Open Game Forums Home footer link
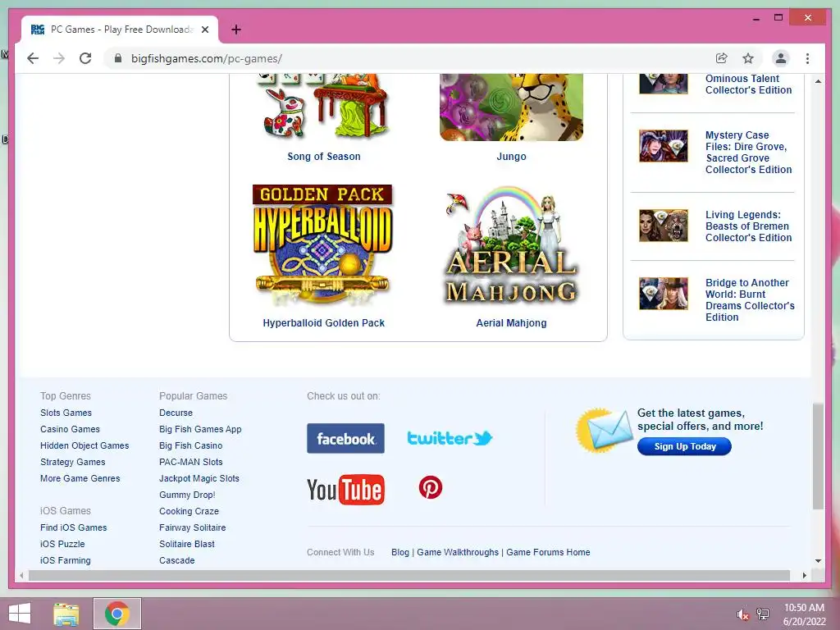 pyautogui.click(x=548, y=552)
